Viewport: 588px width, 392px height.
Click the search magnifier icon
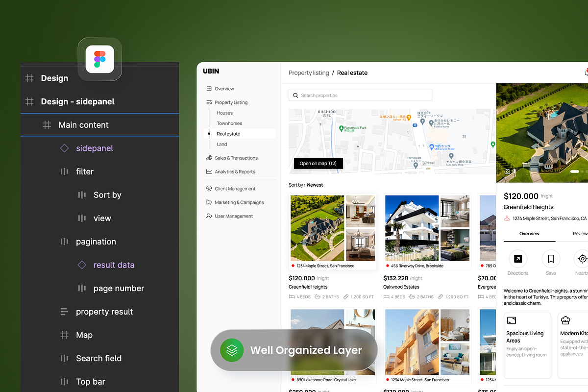[295, 96]
